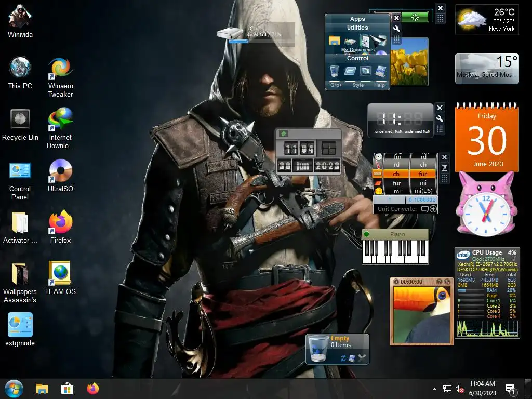The height and width of the screenshot is (399, 532).
Task: Open This PC desktop icon
Action: coord(20,73)
